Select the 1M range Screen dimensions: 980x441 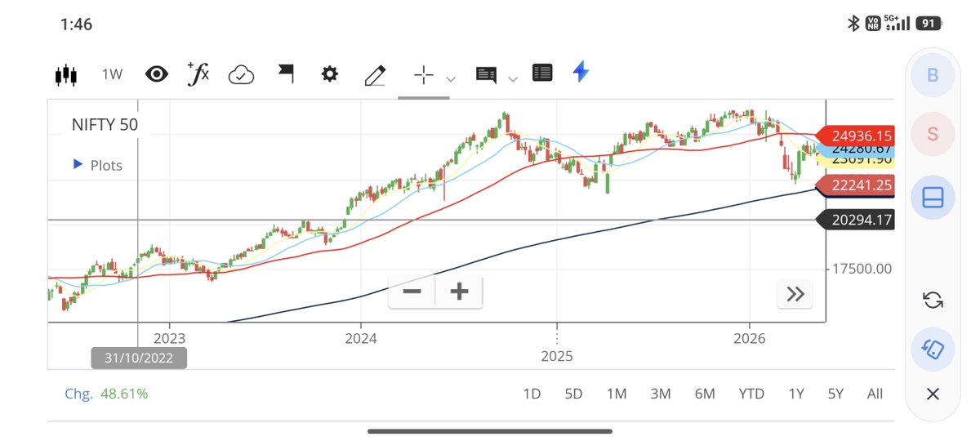617,394
